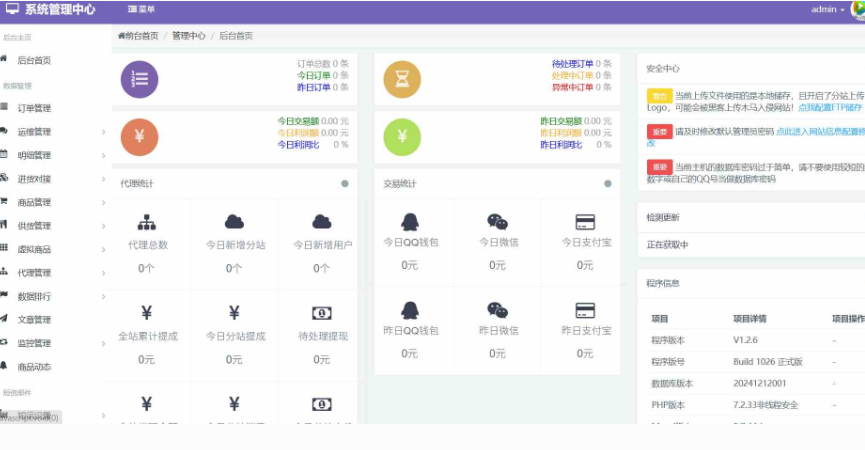Click the 检测更新 panel heading
Image resolution: width=865 pixels, height=450 pixels.
tap(663, 217)
